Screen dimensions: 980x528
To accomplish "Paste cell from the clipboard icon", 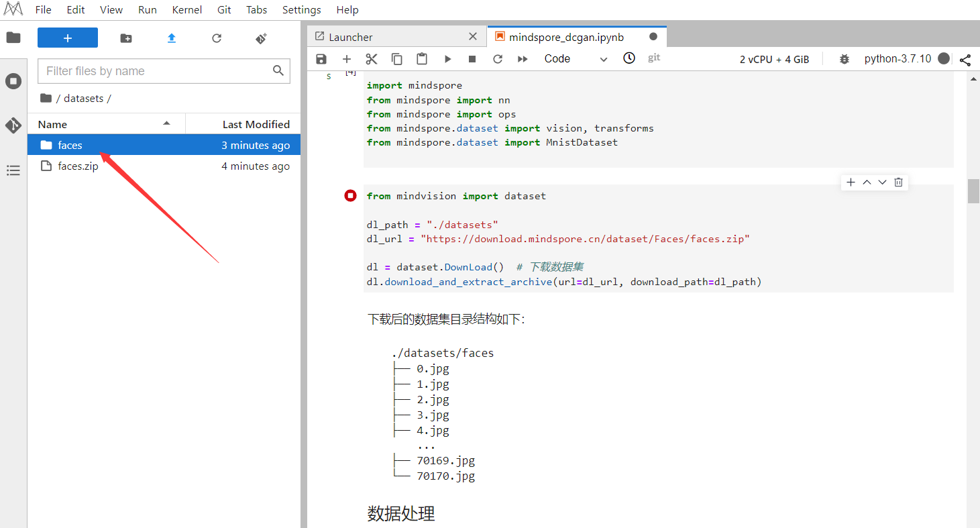I will [x=422, y=59].
